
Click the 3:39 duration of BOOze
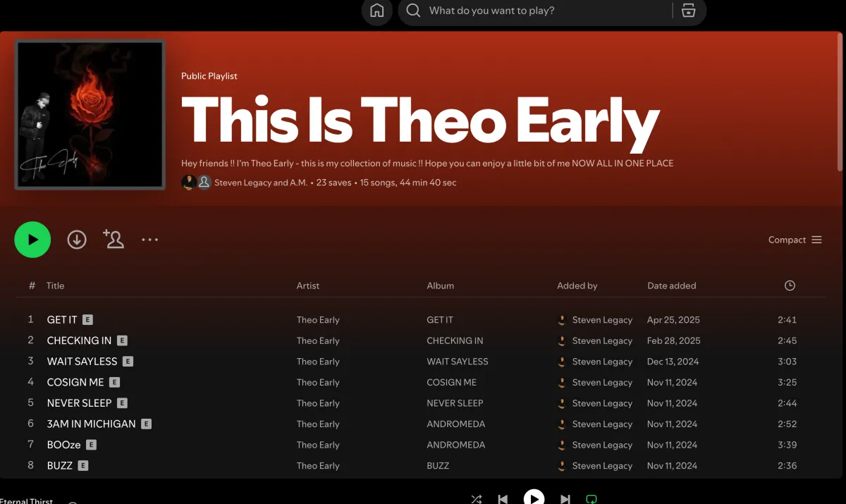787,445
